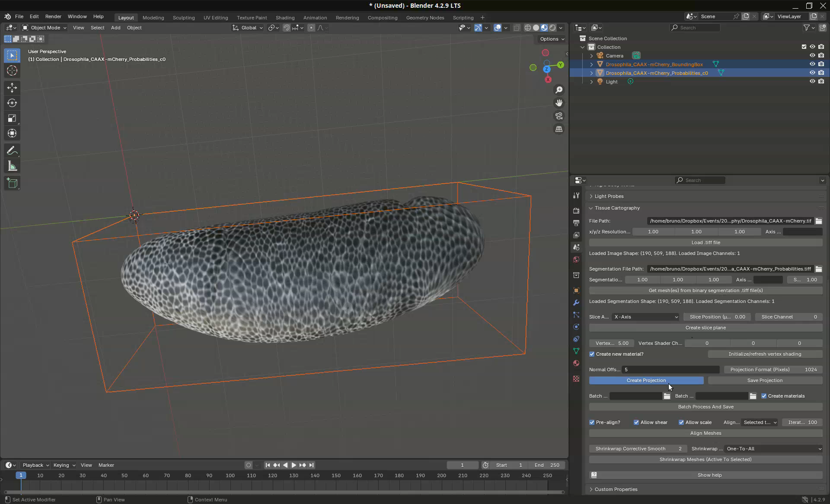Uncheck Create new material checkbox

pyautogui.click(x=592, y=354)
